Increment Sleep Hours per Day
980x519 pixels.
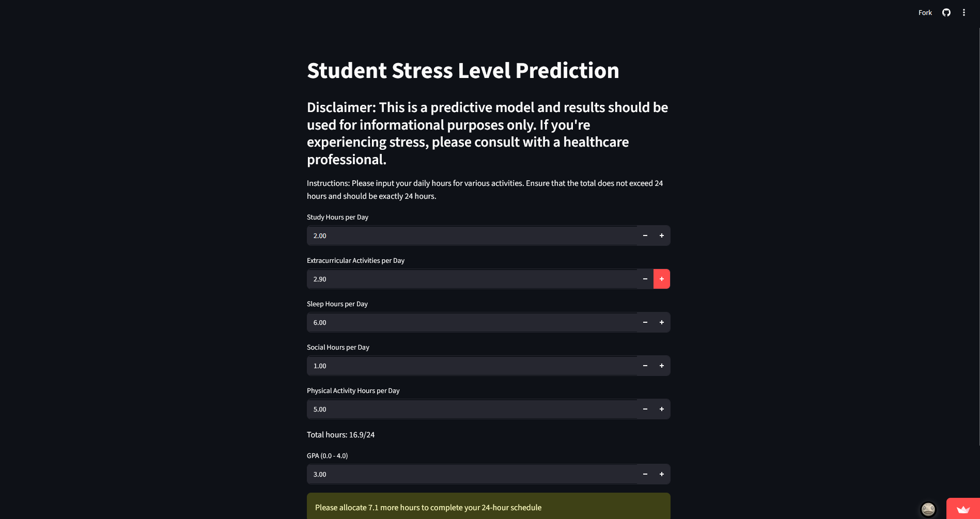pyautogui.click(x=662, y=322)
